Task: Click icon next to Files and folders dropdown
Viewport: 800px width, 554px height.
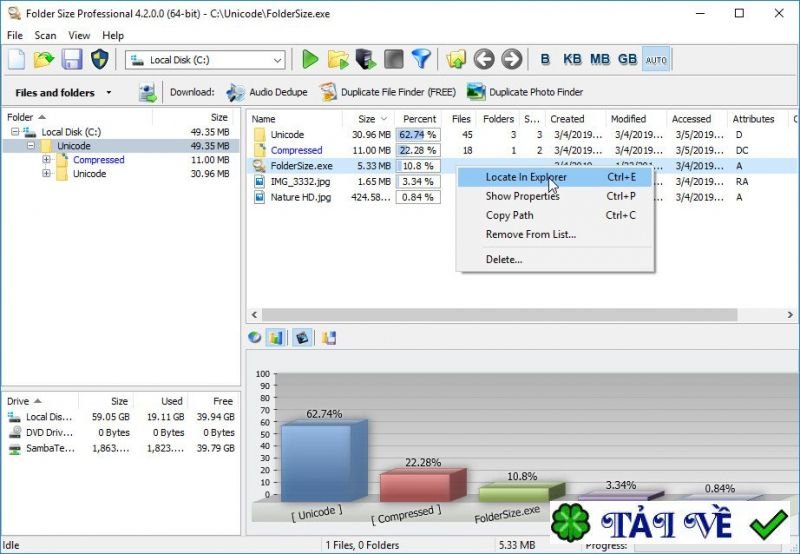Action: click(x=147, y=92)
